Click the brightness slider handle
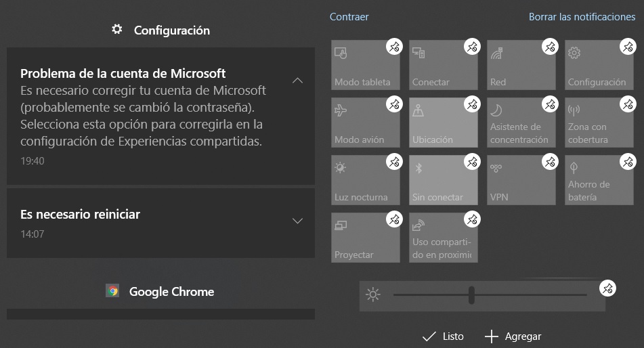The image size is (644, 348). click(x=471, y=295)
